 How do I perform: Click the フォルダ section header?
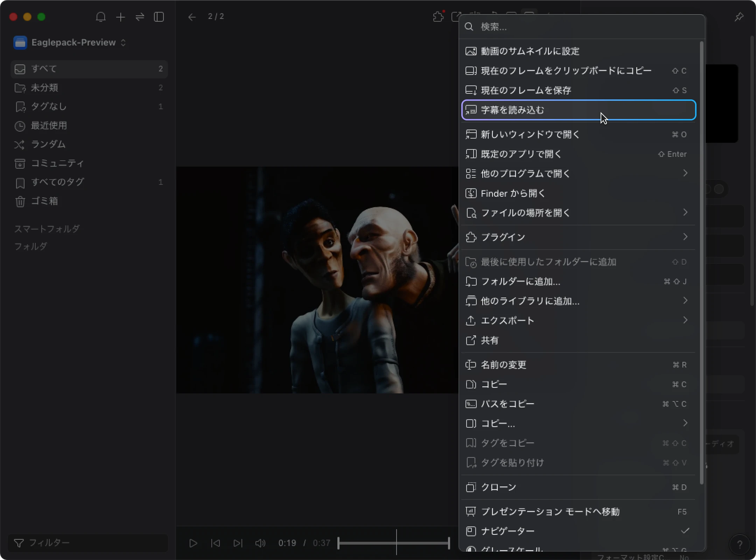[x=30, y=246]
